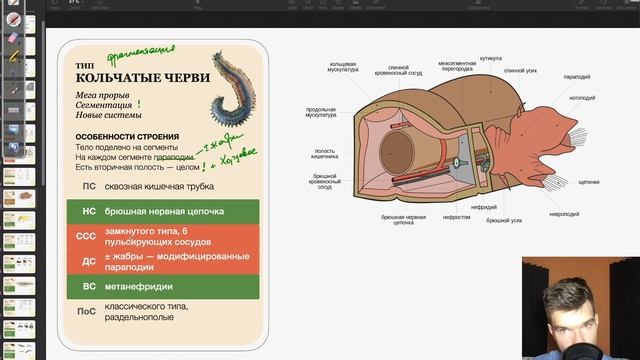Open the keyboard icon in annotation bar

pos(13,110)
